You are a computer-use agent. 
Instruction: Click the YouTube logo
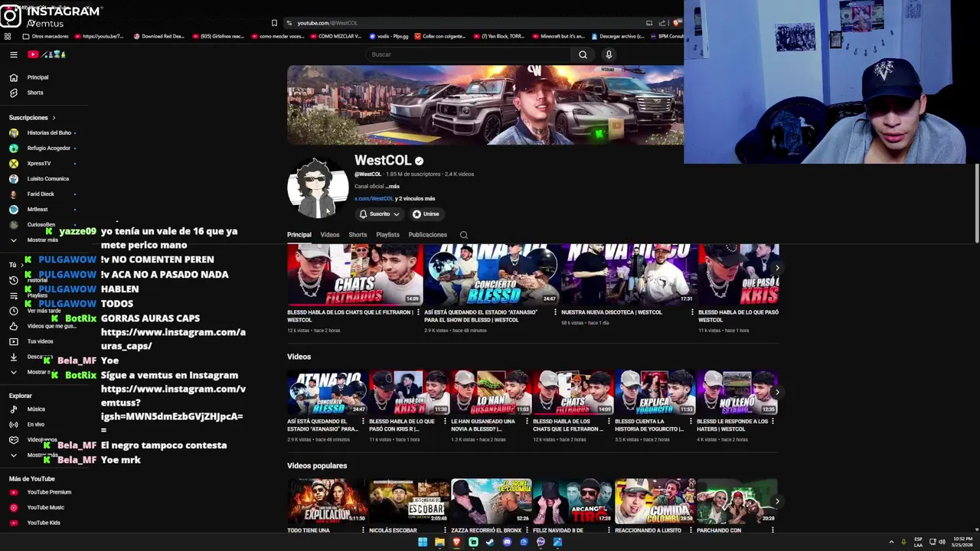47,54
